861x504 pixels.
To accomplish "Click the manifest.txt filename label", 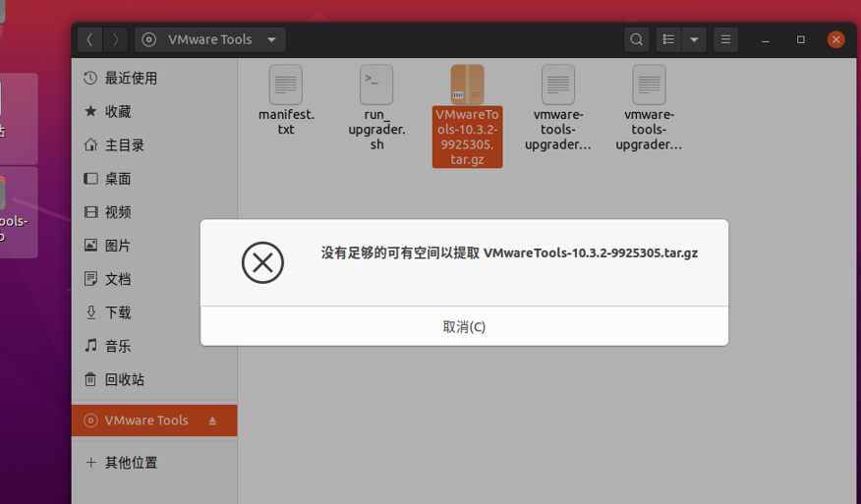I will pos(286,122).
